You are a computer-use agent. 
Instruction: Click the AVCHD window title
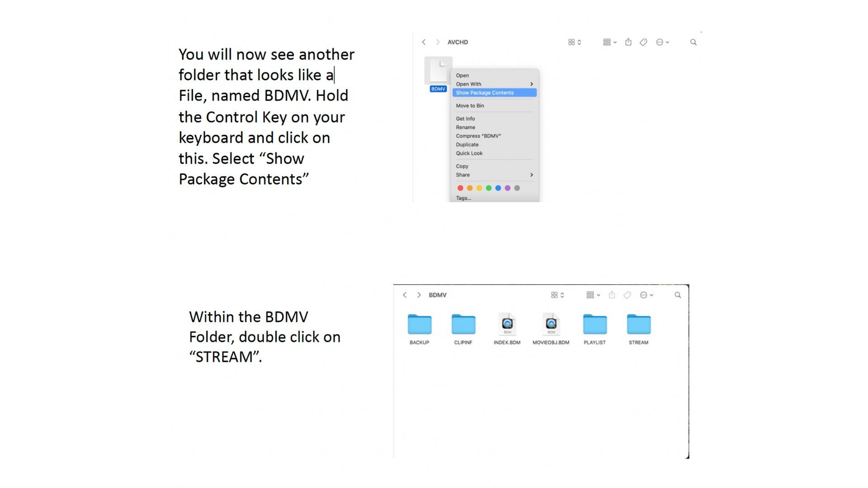point(458,42)
